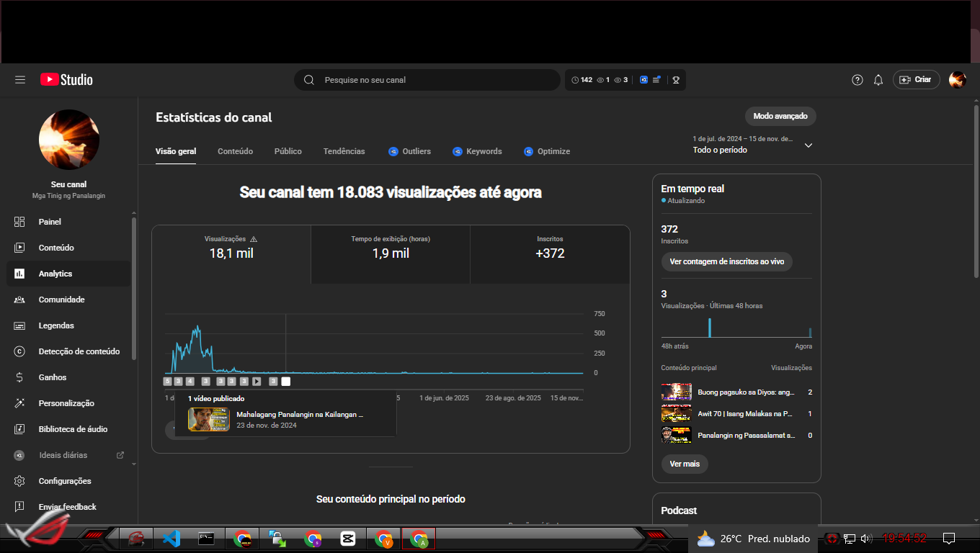Open the hamburger menu beside YouTube Studio logo
The width and height of the screenshot is (980, 553).
pyautogui.click(x=20, y=80)
